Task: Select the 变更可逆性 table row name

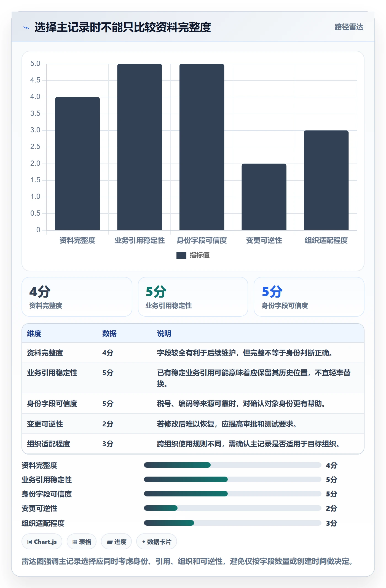Action: pyautogui.click(x=45, y=424)
